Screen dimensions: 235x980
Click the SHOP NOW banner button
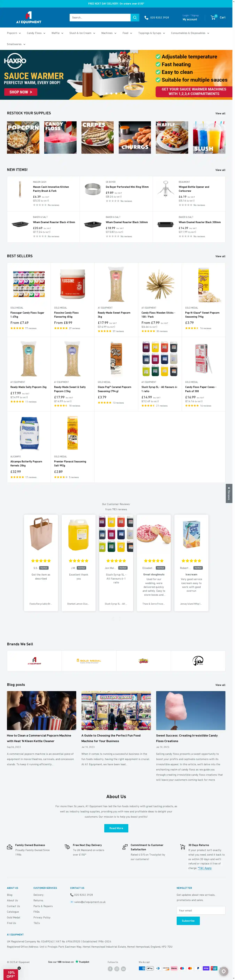pos(21,92)
